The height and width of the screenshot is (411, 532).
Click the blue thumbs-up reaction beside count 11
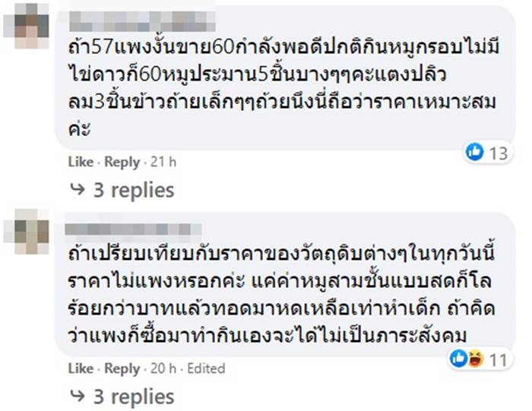[x=458, y=359]
